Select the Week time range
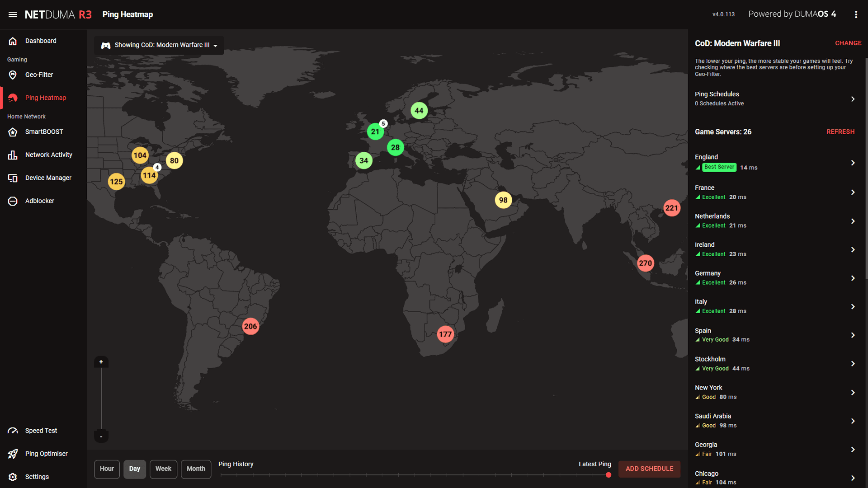Screen dimensions: 868x488 [x=163, y=469]
